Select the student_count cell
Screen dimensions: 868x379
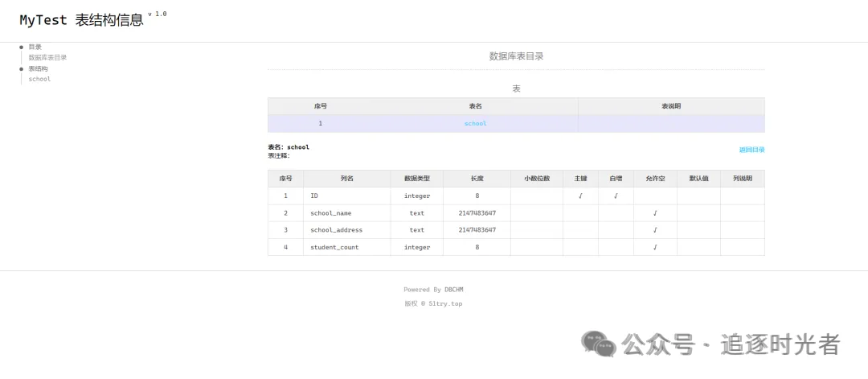click(334, 247)
